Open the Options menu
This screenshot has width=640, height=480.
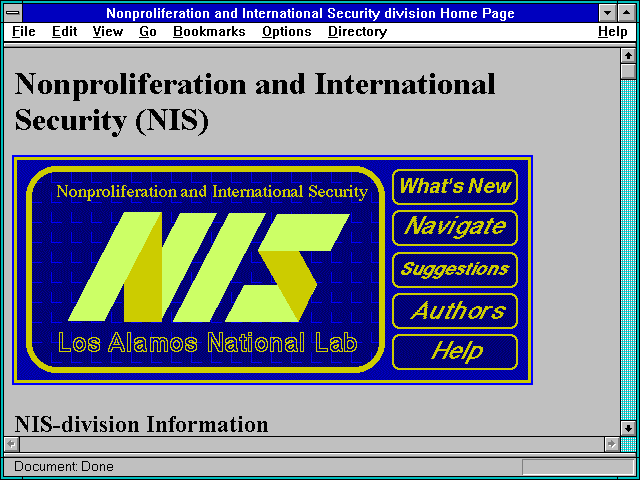tap(287, 32)
